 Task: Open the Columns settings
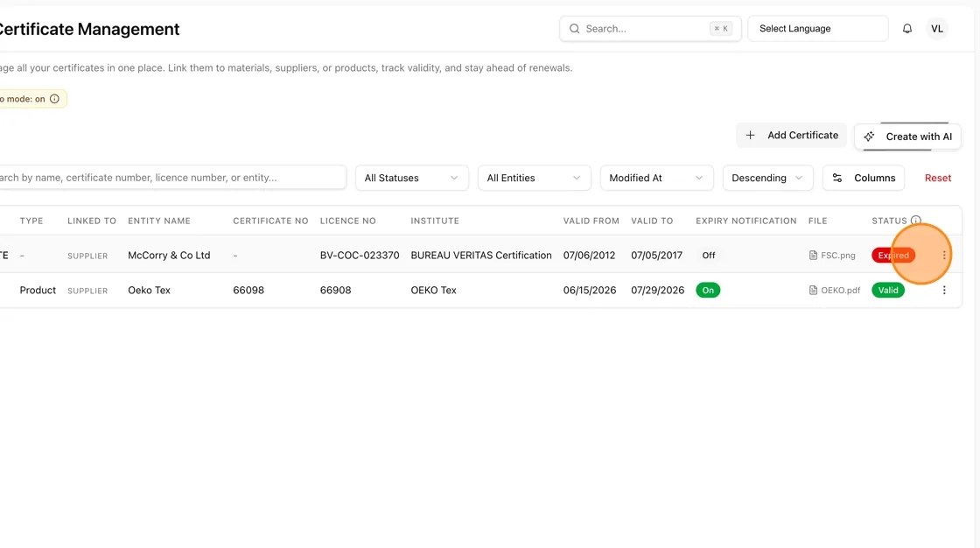[x=864, y=178]
